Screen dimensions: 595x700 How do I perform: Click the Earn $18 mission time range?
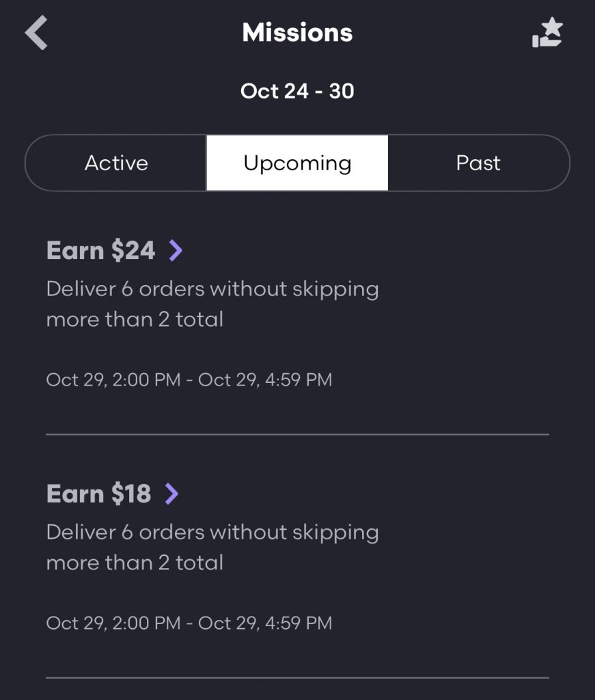coord(189,623)
